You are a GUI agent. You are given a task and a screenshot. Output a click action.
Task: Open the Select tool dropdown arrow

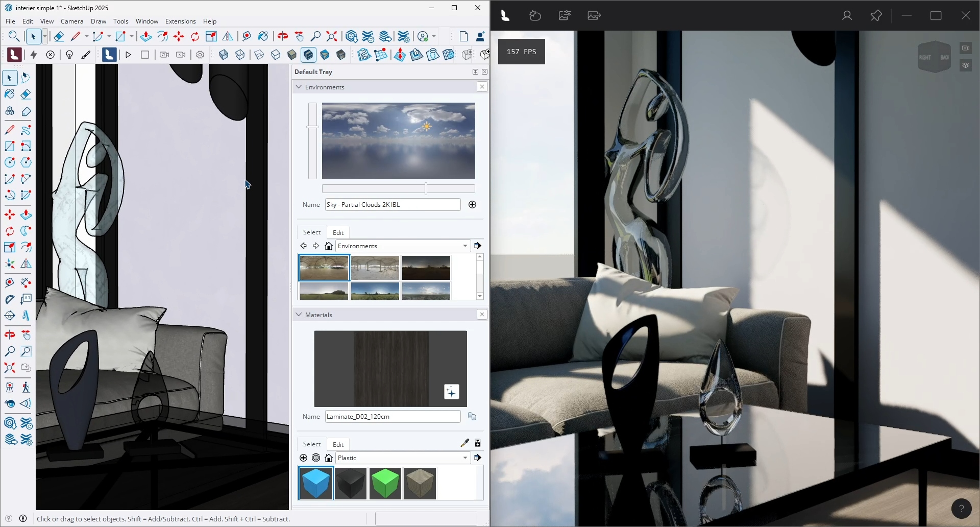click(45, 36)
